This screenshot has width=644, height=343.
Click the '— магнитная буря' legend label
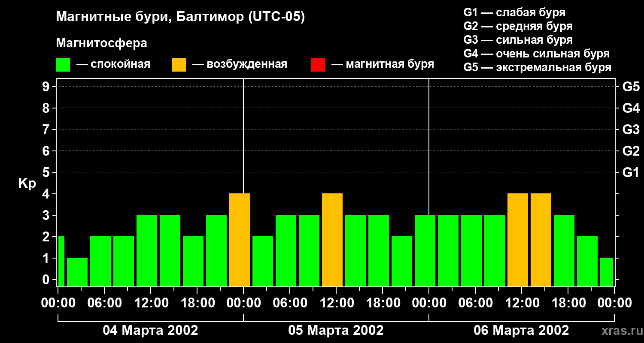(383, 64)
